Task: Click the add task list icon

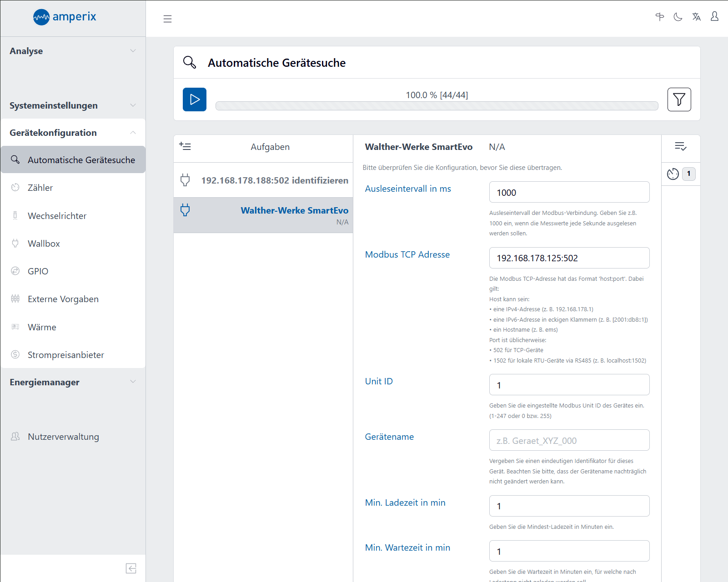Action: tap(185, 146)
